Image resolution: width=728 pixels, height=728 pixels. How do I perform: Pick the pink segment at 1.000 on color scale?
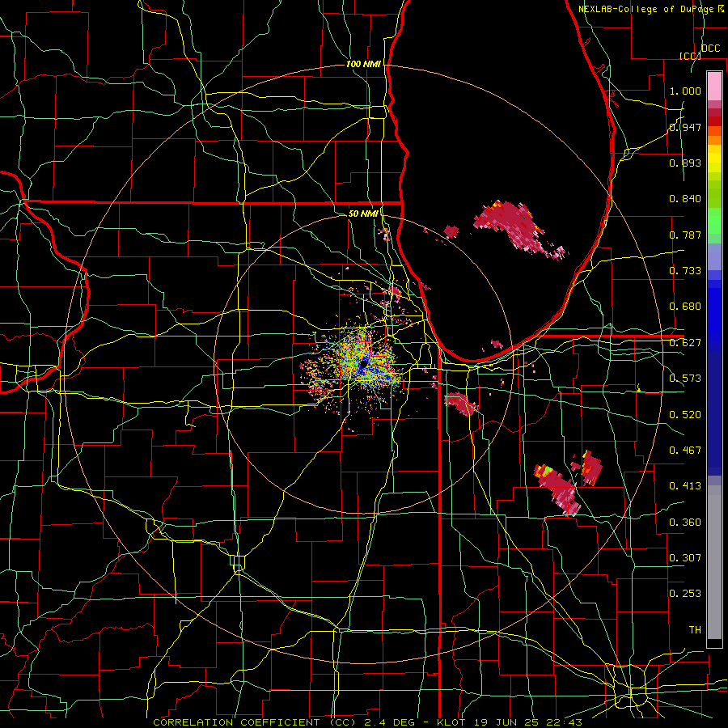(x=714, y=87)
